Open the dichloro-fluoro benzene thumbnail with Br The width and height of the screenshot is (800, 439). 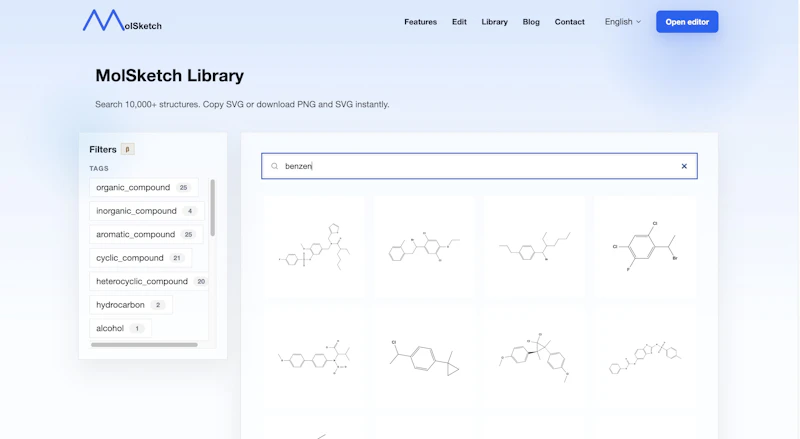click(x=645, y=247)
